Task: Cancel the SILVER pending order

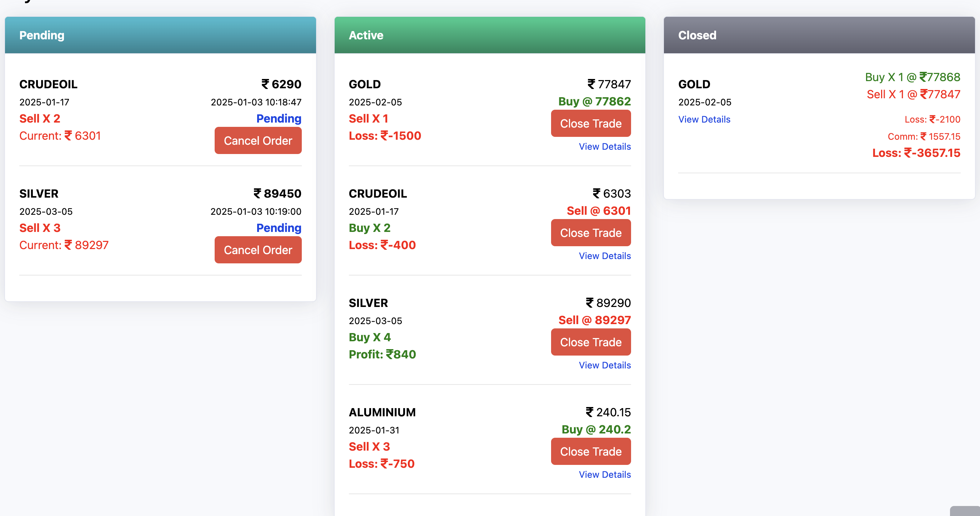Action: (258, 250)
